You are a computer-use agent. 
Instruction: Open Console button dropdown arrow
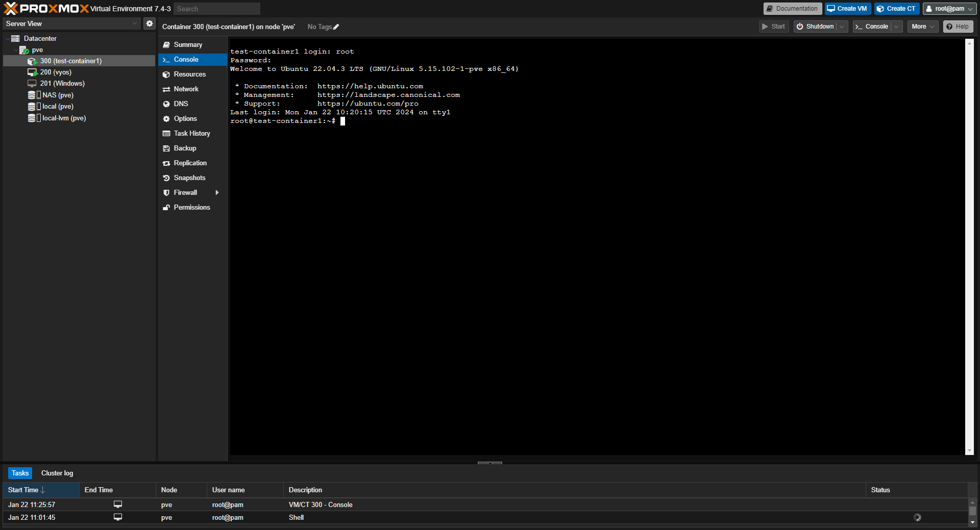(897, 27)
